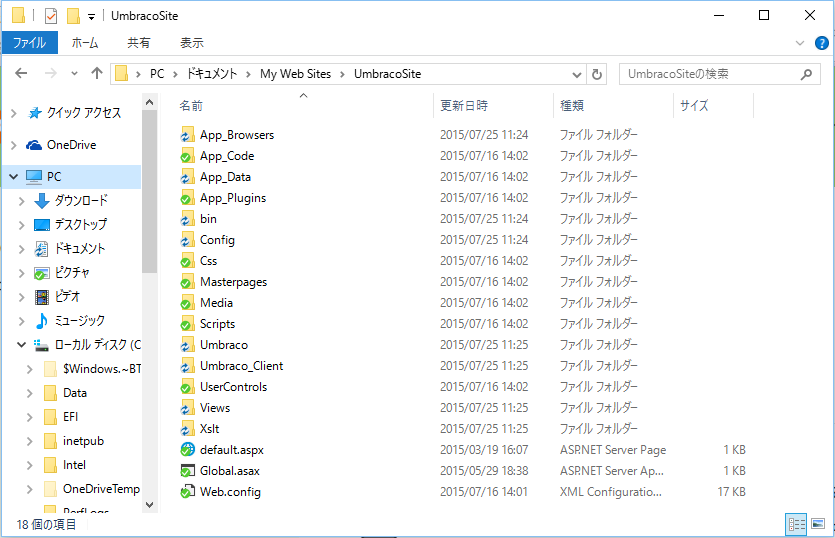Screen dimensions: 835x538
Task: Select the bin folder icon
Action: click(187, 219)
